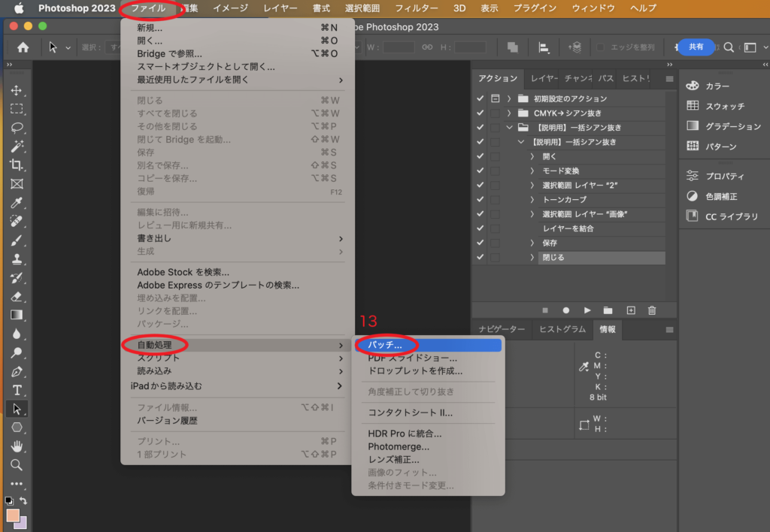
Task: Select the Zoom tool in toolbar
Action: [17, 465]
